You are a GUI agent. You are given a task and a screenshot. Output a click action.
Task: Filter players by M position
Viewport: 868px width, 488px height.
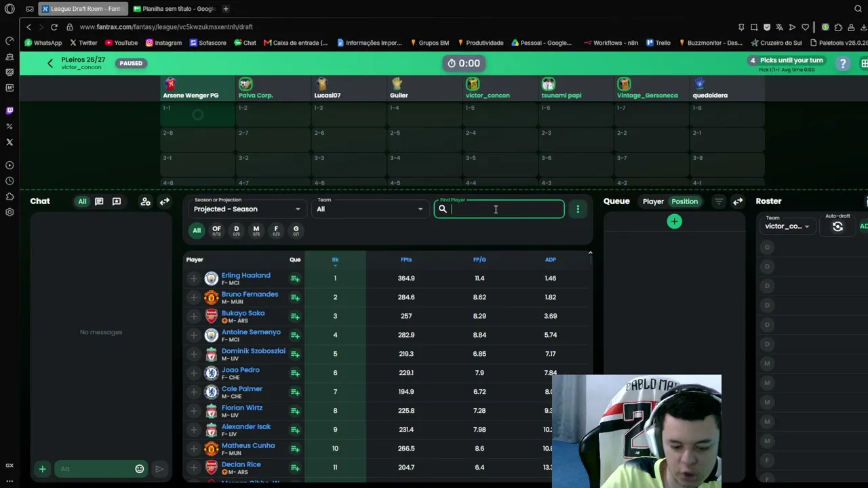(256, 230)
